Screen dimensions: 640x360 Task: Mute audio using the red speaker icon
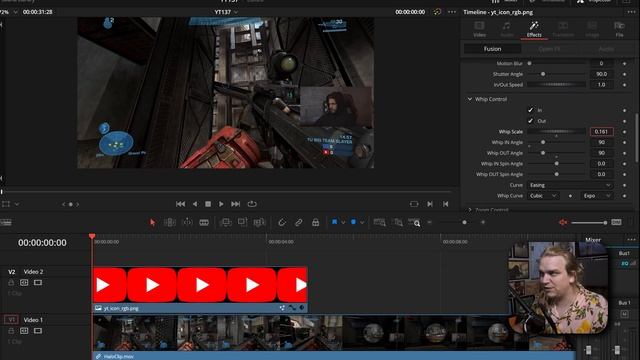pyautogui.click(x=563, y=222)
